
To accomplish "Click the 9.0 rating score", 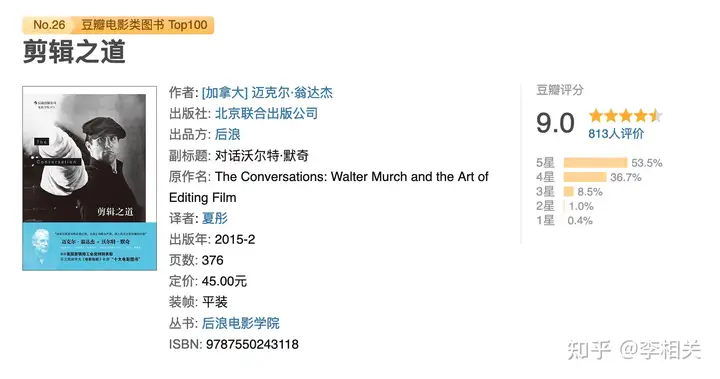I will coord(555,123).
